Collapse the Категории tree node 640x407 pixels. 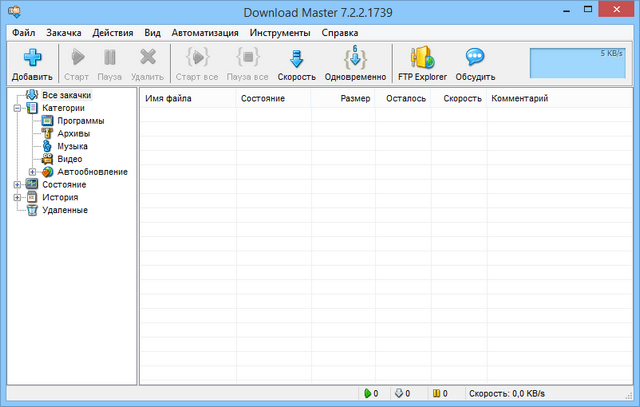click(17, 108)
